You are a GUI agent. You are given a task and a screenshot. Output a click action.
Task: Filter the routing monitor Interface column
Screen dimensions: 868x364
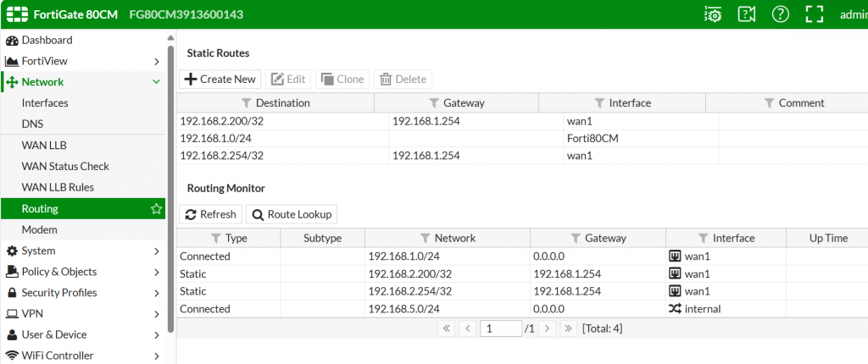coord(703,239)
